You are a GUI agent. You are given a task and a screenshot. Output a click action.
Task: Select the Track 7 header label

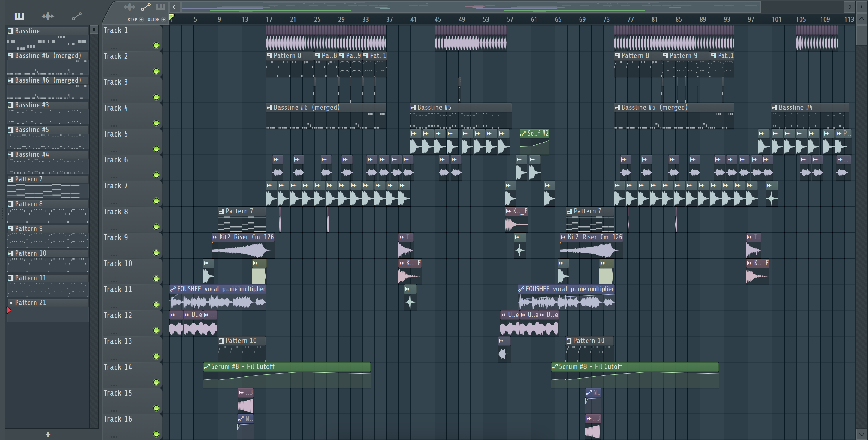coord(115,186)
